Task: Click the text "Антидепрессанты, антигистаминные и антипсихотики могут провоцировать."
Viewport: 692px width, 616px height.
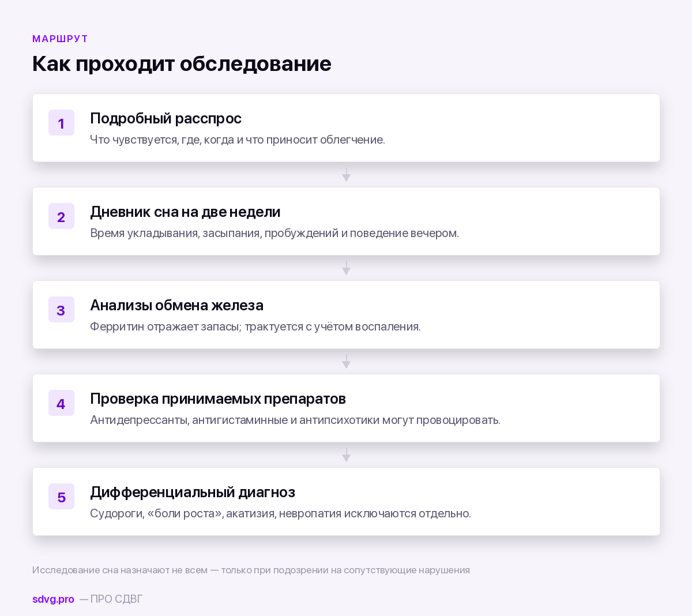Action: [x=295, y=420]
